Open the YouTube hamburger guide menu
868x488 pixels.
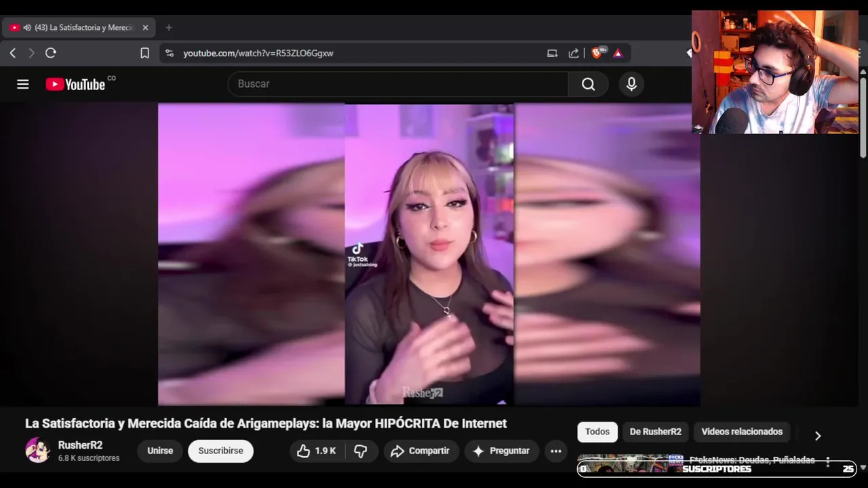pyautogui.click(x=23, y=84)
